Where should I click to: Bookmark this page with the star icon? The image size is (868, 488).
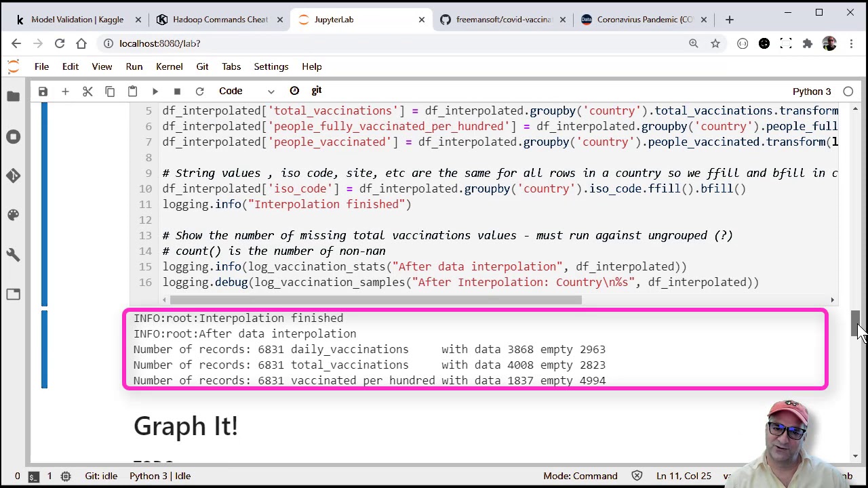point(715,43)
